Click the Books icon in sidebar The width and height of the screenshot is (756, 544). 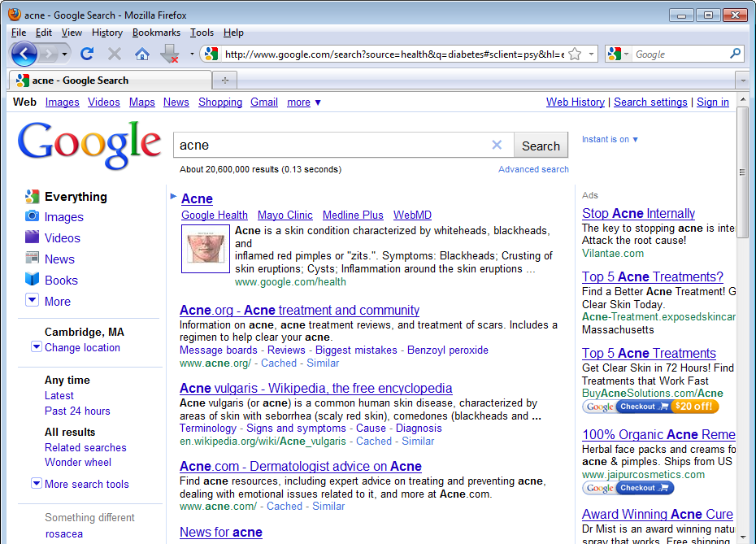[x=32, y=279]
